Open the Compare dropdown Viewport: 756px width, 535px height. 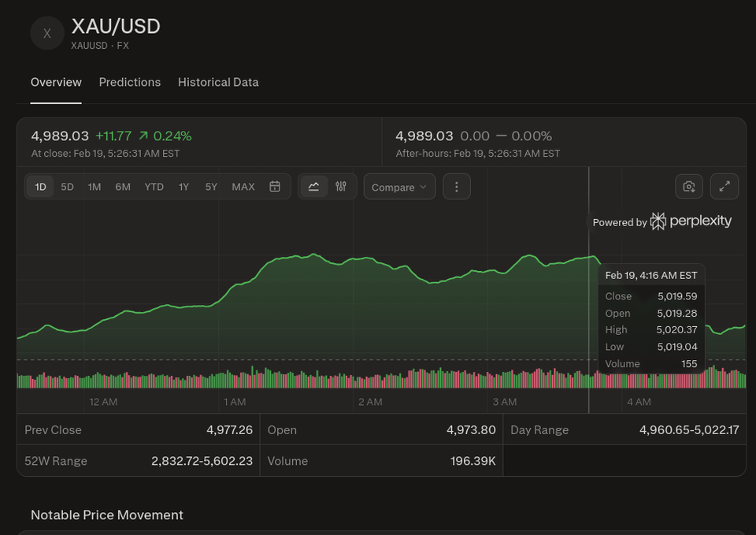[x=399, y=187]
